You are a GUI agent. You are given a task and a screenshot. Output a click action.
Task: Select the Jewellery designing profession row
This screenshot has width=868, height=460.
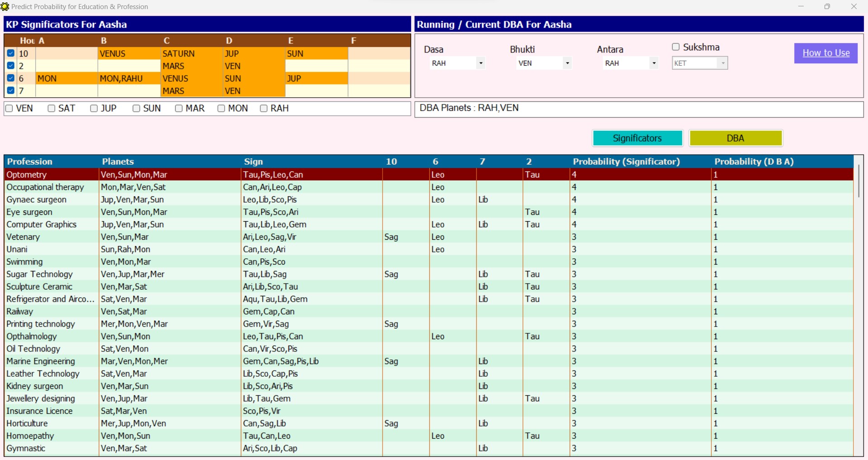[41, 398]
